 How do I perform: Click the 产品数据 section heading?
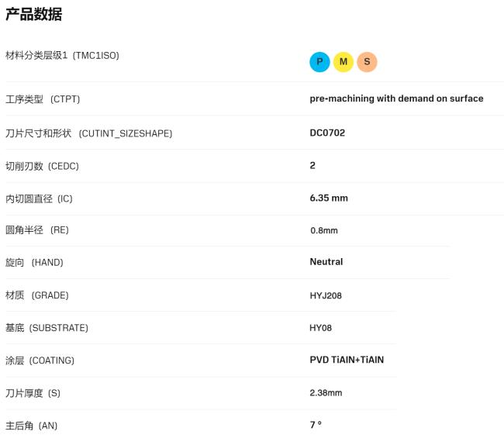point(33,14)
